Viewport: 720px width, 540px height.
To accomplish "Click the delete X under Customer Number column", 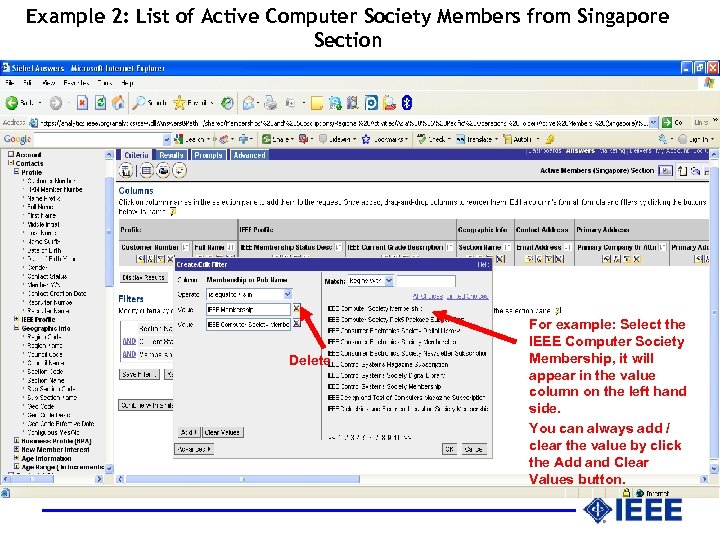I will [x=170, y=259].
